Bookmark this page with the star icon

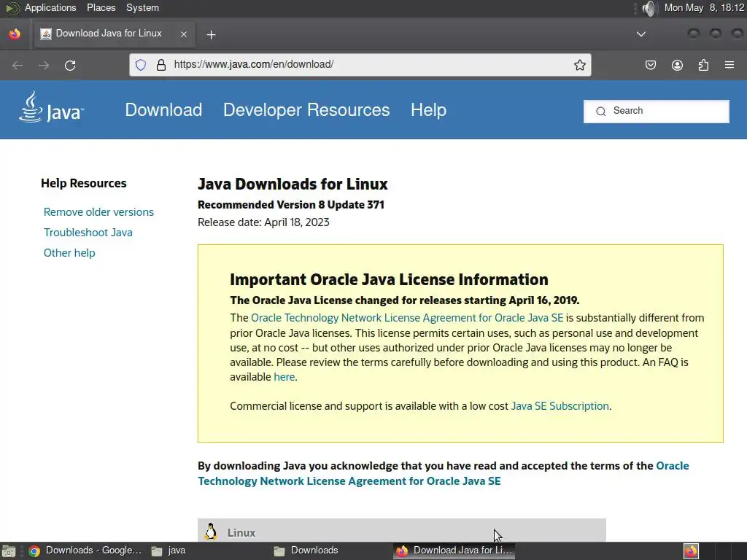coord(579,65)
